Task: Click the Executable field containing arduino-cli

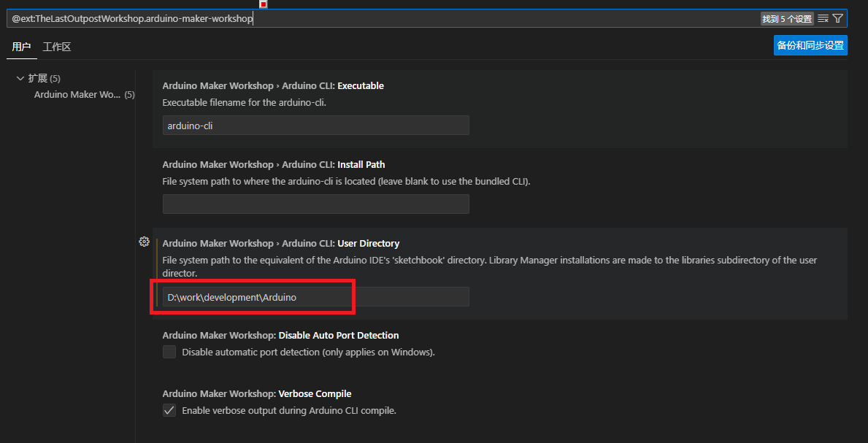Action: click(315, 126)
